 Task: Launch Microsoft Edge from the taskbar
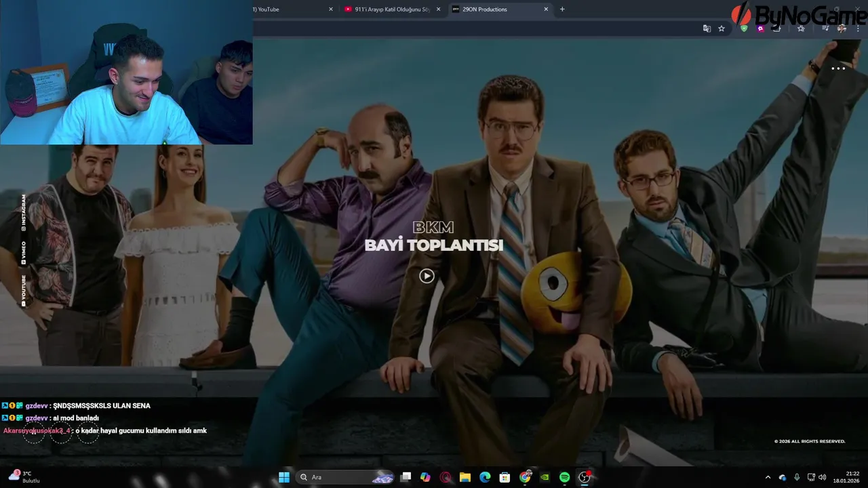(x=485, y=477)
